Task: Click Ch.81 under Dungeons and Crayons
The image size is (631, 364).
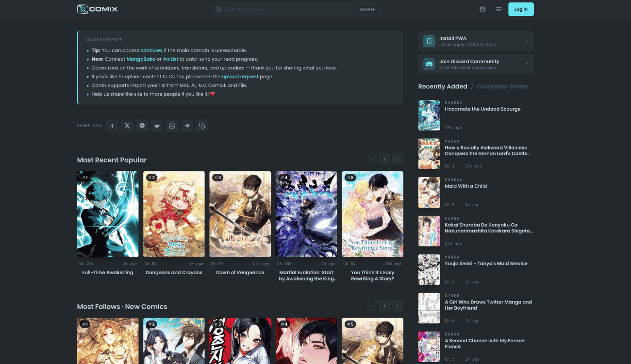Action: [151, 264]
